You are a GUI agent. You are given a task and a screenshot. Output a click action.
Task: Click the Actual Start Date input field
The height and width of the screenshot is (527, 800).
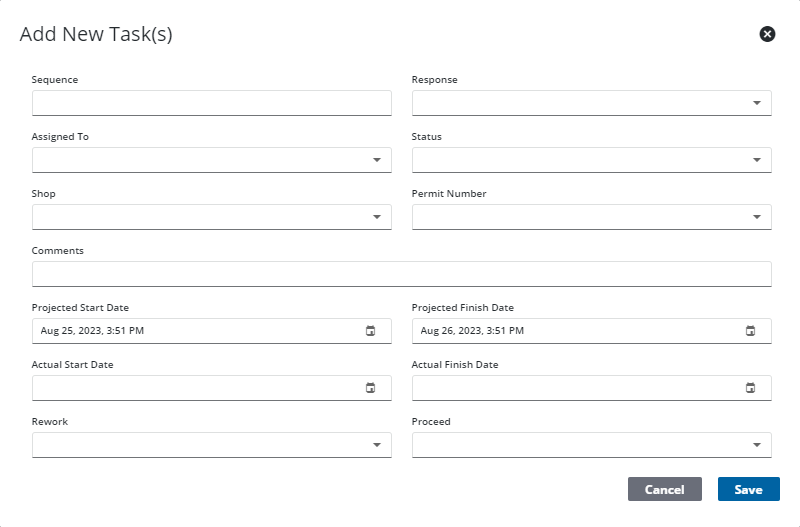pyautogui.click(x=190, y=388)
